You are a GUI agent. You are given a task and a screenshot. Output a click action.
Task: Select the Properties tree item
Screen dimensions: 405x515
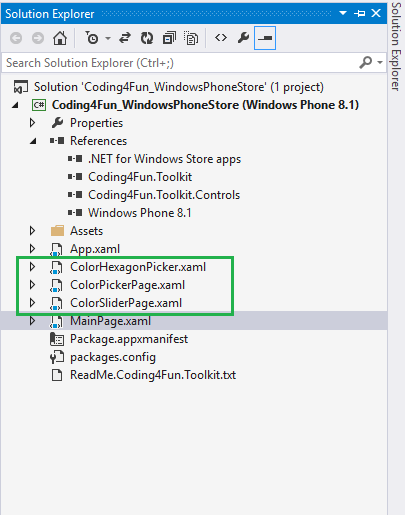[x=96, y=123]
